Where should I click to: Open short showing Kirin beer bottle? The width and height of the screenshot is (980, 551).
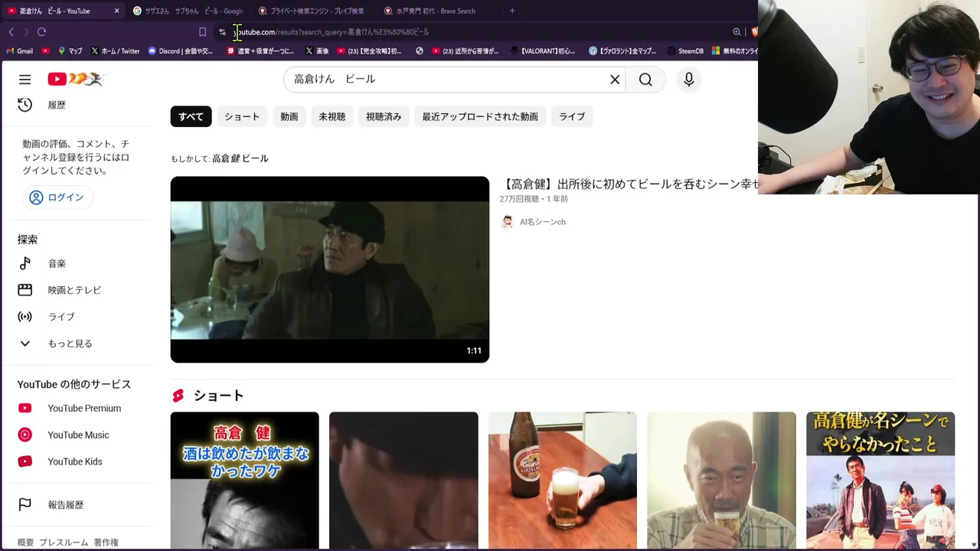tap(563, 481)
